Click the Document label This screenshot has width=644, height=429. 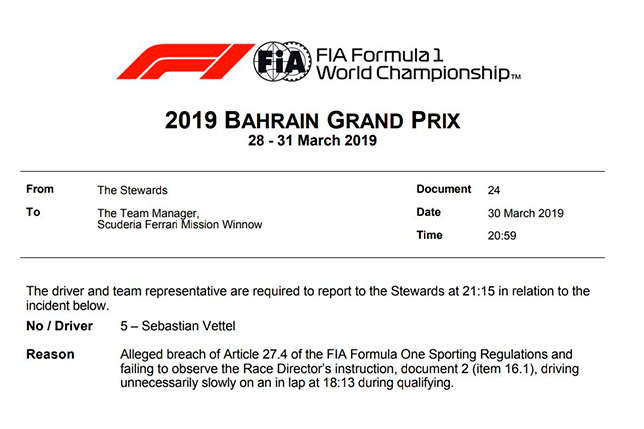443,189
